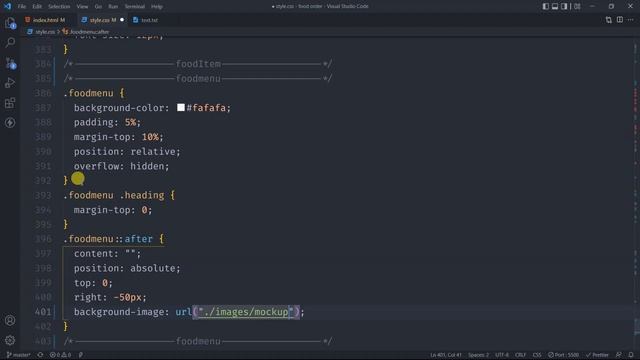
Task: Open the Extensions view
Action: click(10, 103)
